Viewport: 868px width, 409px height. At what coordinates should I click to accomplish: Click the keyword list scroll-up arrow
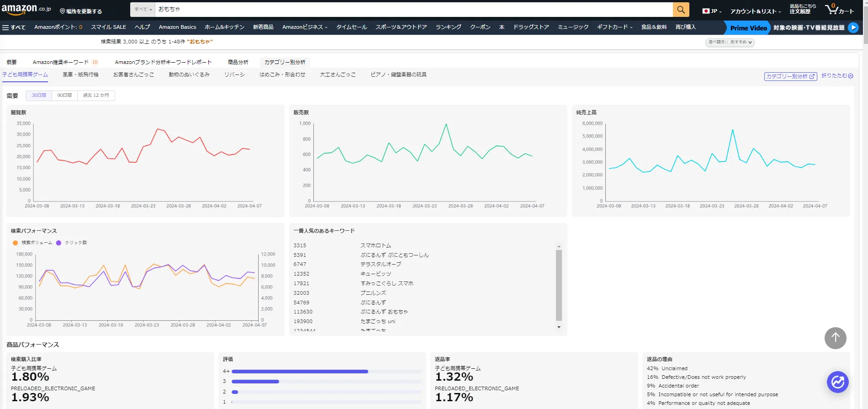click(559, 246)
